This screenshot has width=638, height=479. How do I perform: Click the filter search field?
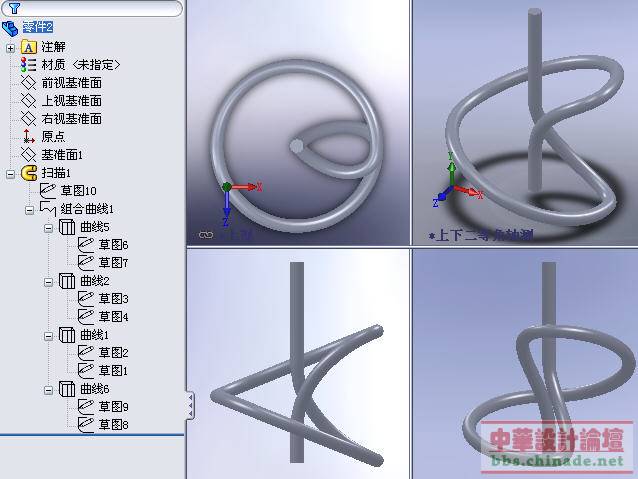pyautogui.click(x=92, y=8)
